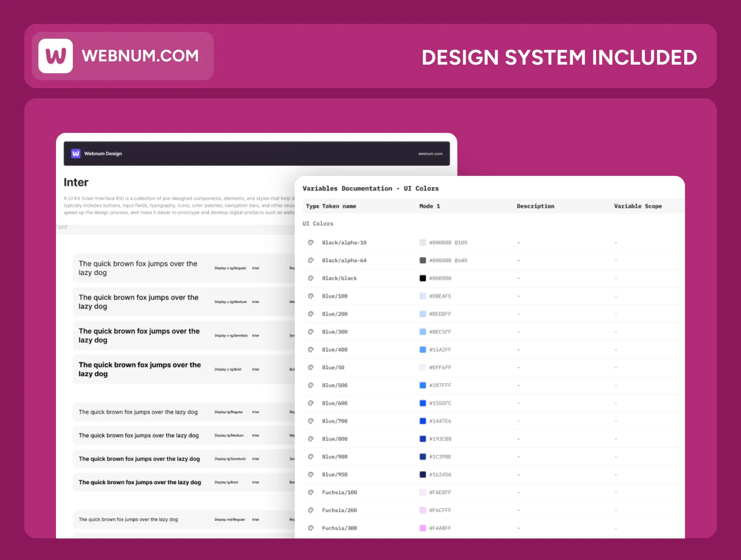741x560 pixels.
Task: Click the Black/alpha-64 color swatch
Action: (x=422, y=260)
